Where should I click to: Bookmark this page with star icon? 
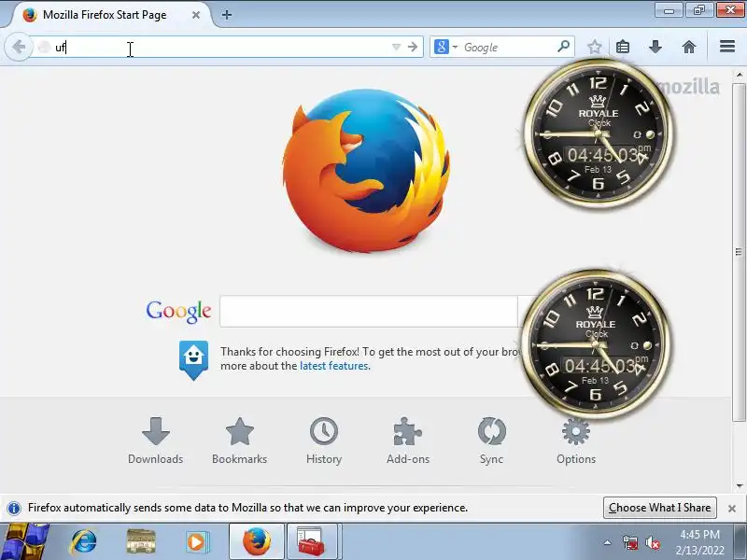pos(594,47)
